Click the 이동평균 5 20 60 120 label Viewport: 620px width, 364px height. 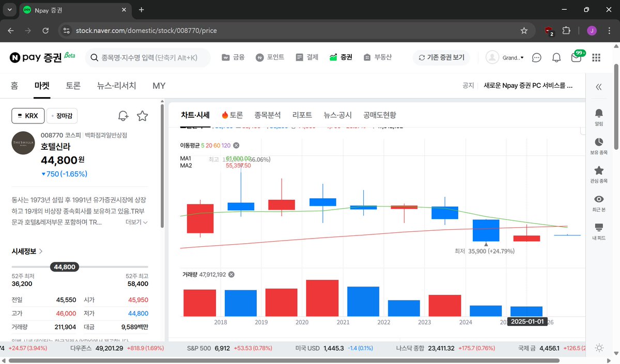tap(206, 146)
